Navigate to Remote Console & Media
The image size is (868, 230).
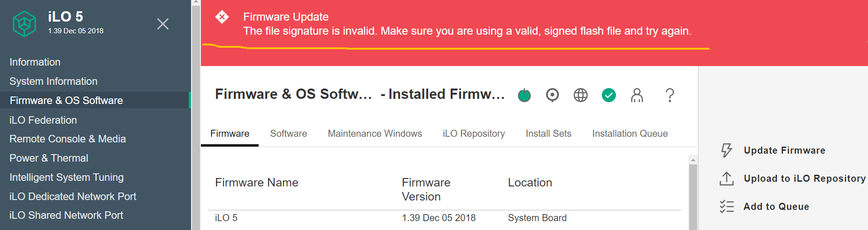(68, 139)
